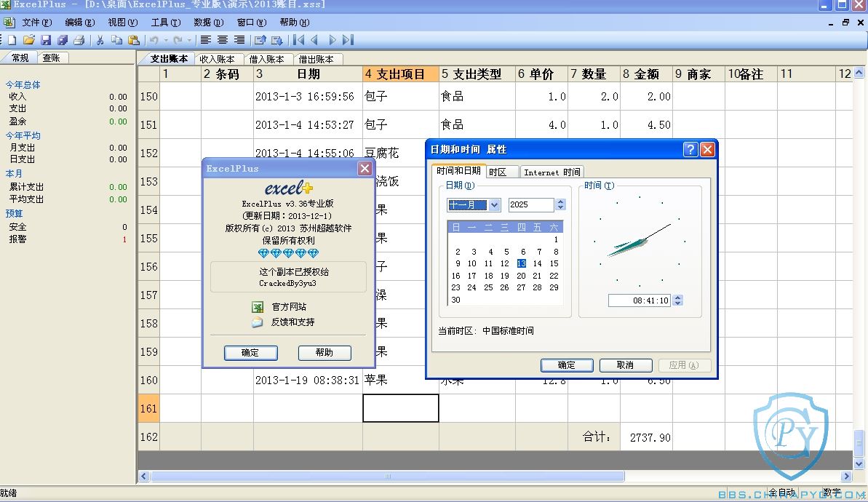Open the 编辑 menu
Screen dimensions: 868x502
click(80, 22)
